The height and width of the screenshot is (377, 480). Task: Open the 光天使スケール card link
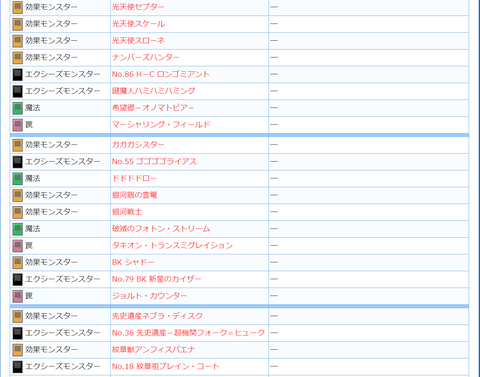point(138,24)
